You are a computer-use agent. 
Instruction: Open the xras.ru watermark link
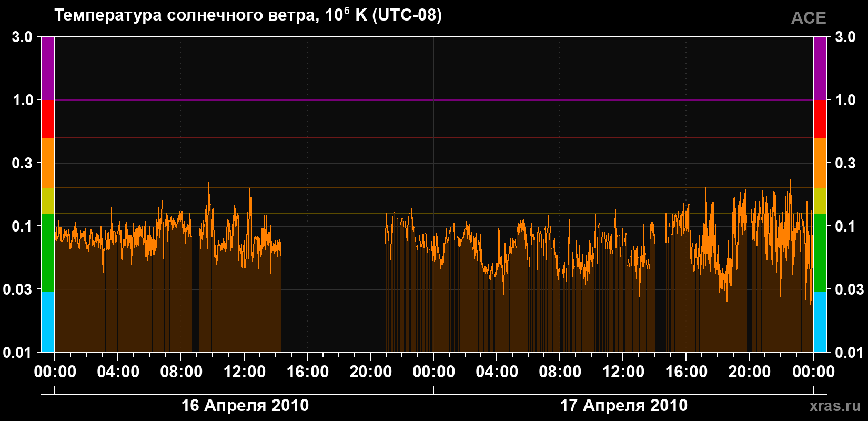[x=835, y=406]
